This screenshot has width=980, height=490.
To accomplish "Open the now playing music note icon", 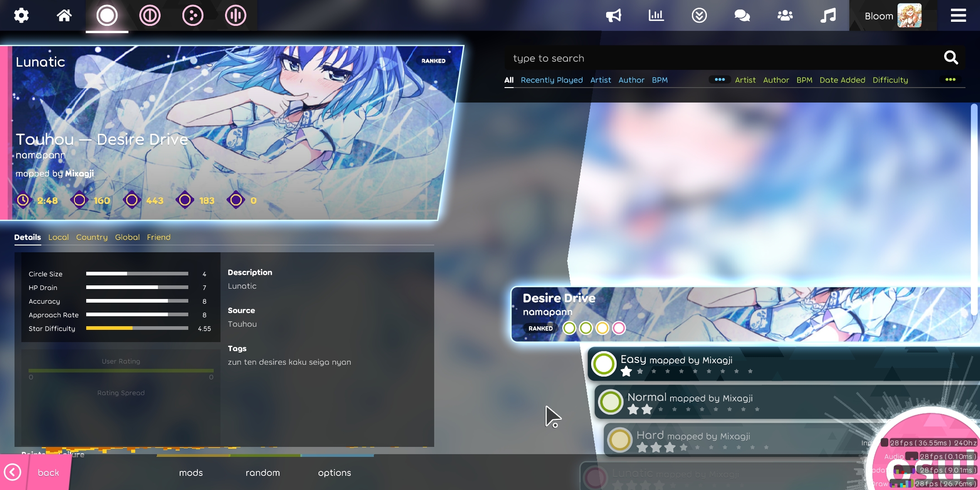I will pos(828,16).
